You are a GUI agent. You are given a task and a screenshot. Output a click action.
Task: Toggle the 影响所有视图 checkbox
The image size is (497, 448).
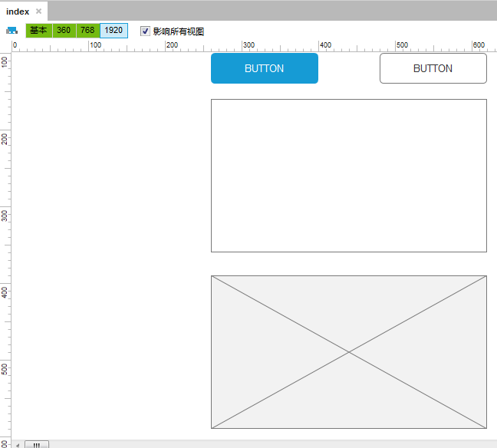tap(146, 31)
